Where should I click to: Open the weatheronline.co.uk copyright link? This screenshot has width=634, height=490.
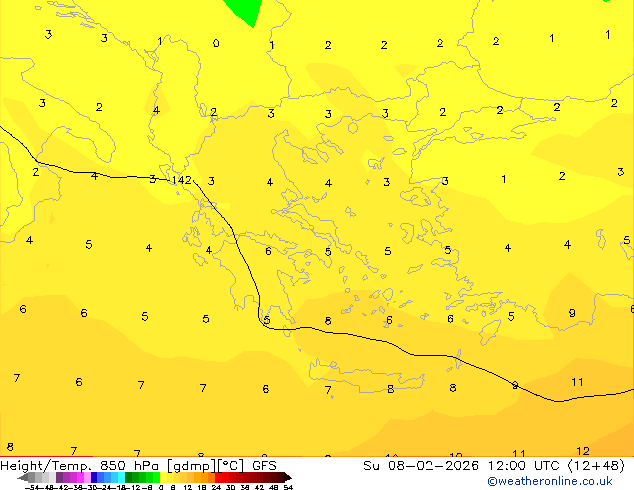[x=550, y=481]
